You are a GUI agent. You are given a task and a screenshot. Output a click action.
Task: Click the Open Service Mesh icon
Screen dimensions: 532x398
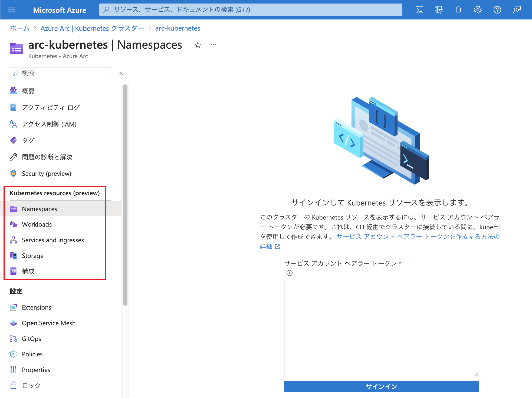(x=13, y=323)
